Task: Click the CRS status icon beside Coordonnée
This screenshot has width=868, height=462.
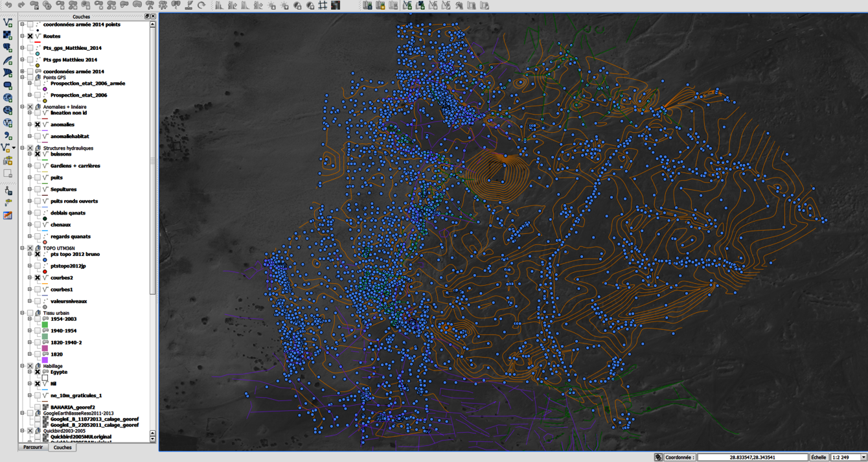Action: tap(658, 457)
